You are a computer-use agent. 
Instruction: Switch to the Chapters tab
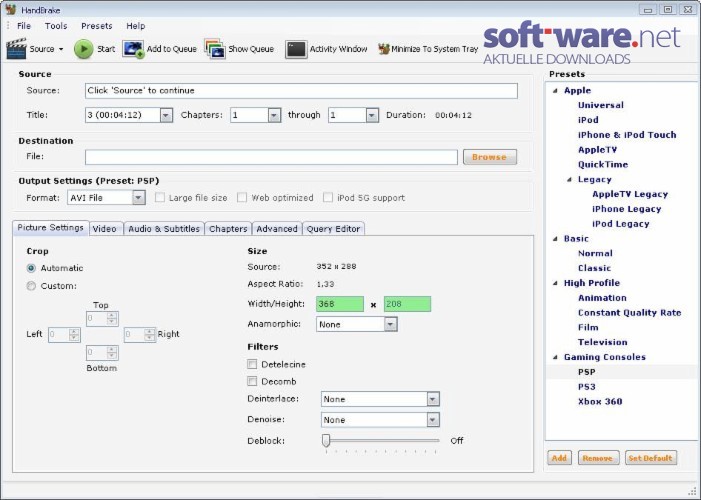tap(228, 229)
